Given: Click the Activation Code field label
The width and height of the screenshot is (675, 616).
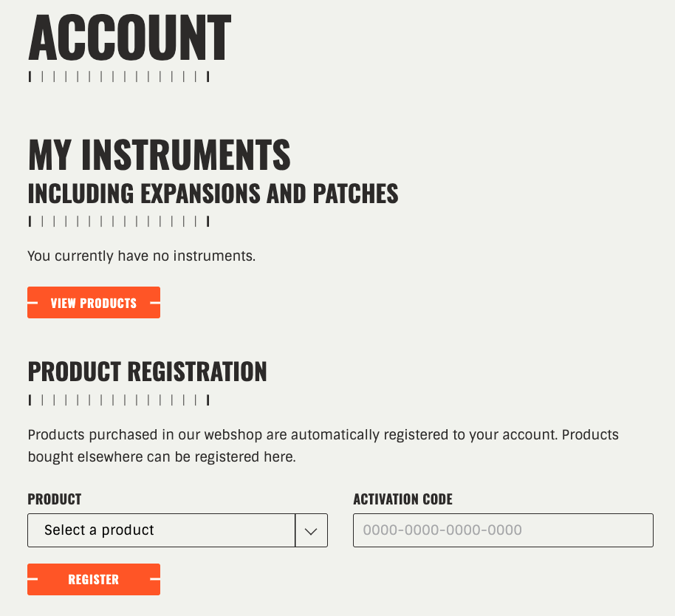Looking at the screenshot, I should [402, 499].
